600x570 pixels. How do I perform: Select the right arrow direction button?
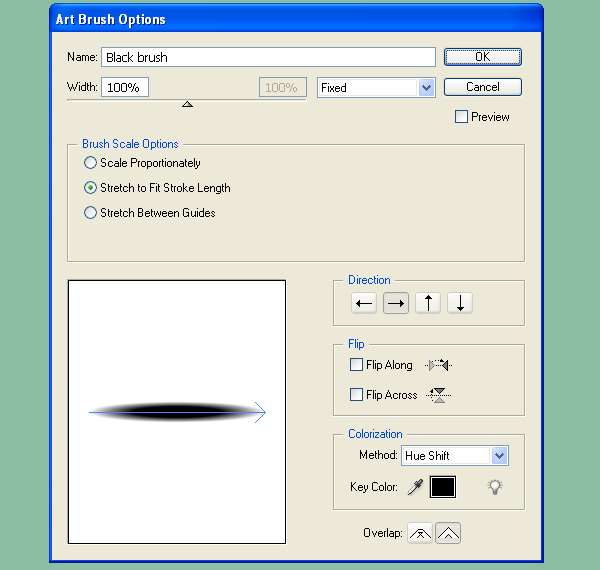pyautogui.click(x=396, y=303)
